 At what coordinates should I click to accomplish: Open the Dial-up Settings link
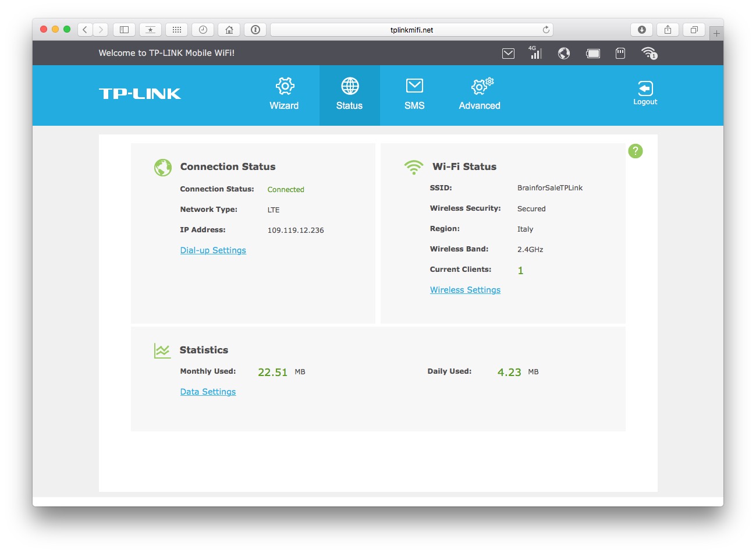(x=213, y=250)
